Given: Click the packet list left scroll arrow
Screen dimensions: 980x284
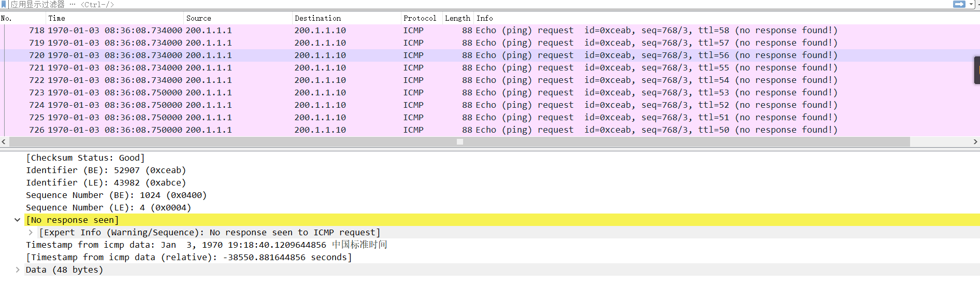Looking at the screenshot, I should pos(4,141).
